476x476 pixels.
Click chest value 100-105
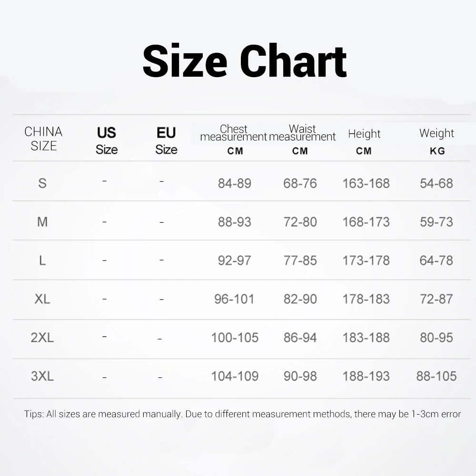click(235, 337)
